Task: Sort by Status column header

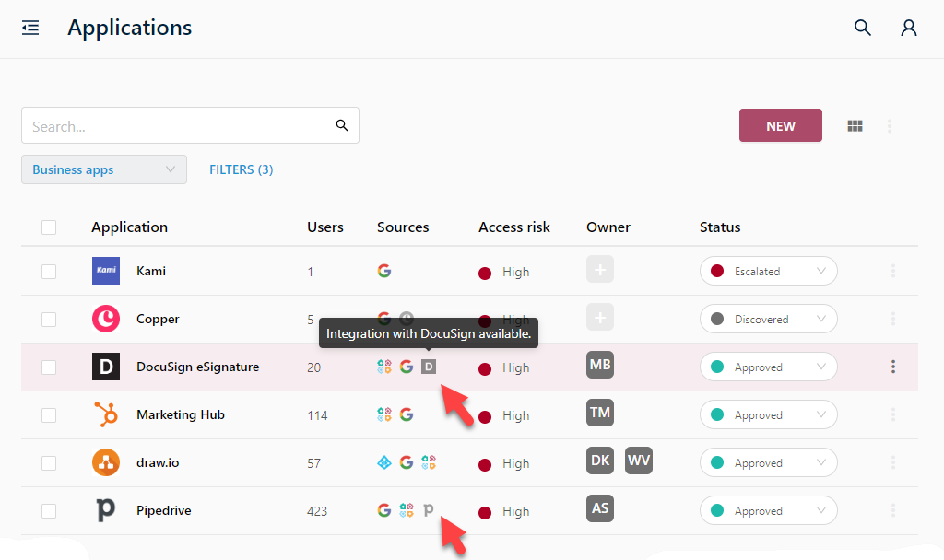Action: click(x=720, y=227)
